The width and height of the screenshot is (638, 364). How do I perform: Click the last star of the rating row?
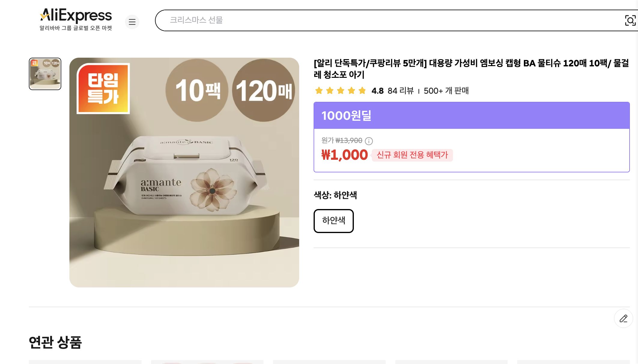click(363, 91)
